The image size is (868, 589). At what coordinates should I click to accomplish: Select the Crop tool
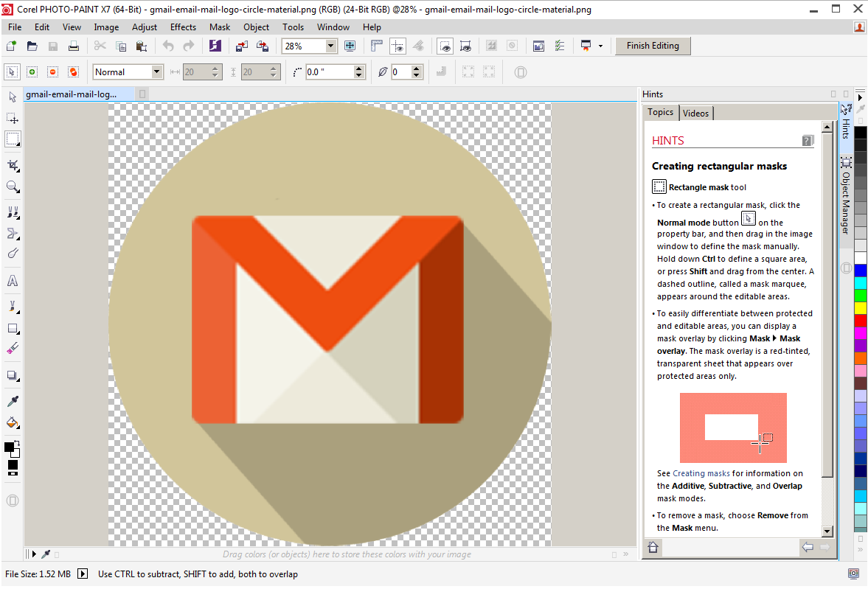[x=13, y=166]
